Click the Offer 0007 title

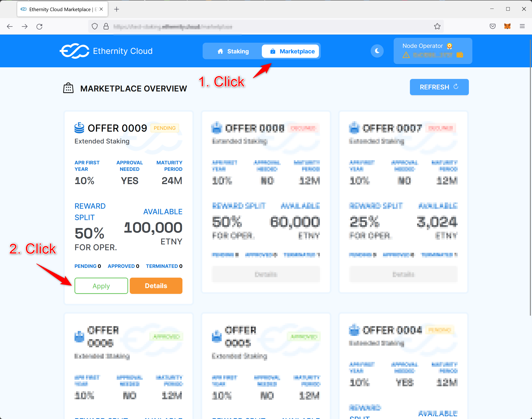pyautogui.click(x=392, y=128)
